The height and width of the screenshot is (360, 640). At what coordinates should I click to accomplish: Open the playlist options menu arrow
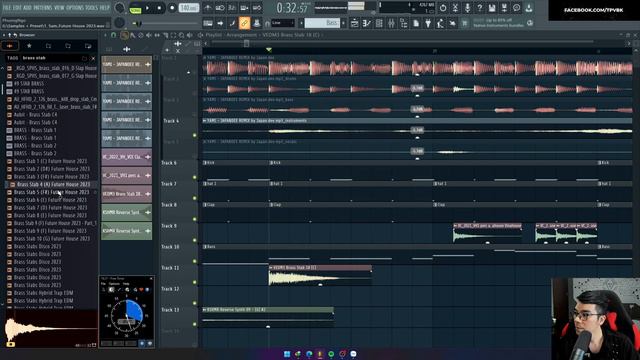click(x=106, y=35)
